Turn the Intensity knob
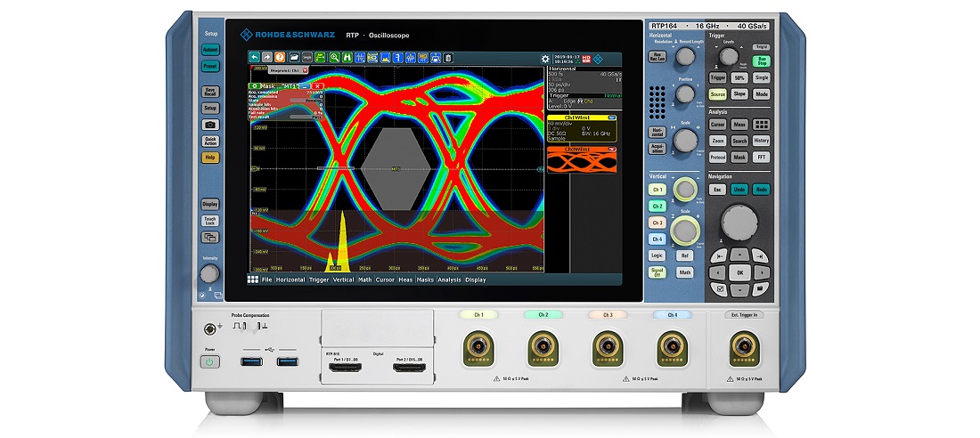Screen dimensions: 980x438 click(209, 273)
